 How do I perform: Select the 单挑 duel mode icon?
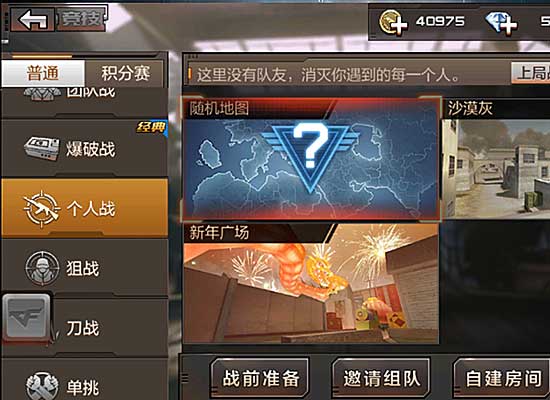click(42, 386)
